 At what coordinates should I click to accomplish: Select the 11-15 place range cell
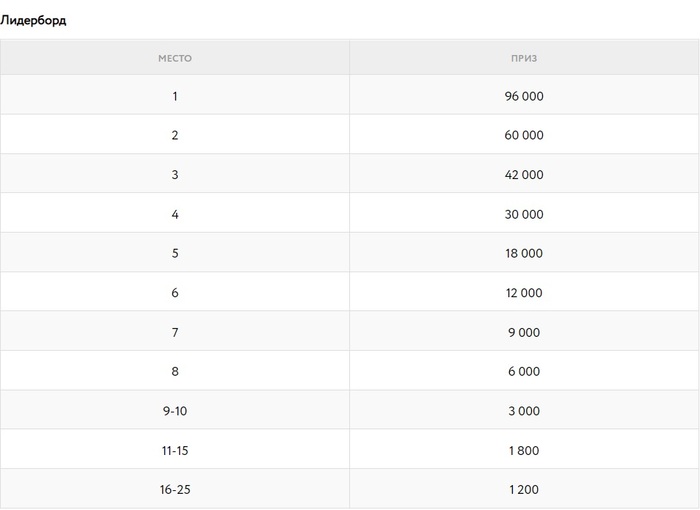pyautogui.click(x=175, y=450)
